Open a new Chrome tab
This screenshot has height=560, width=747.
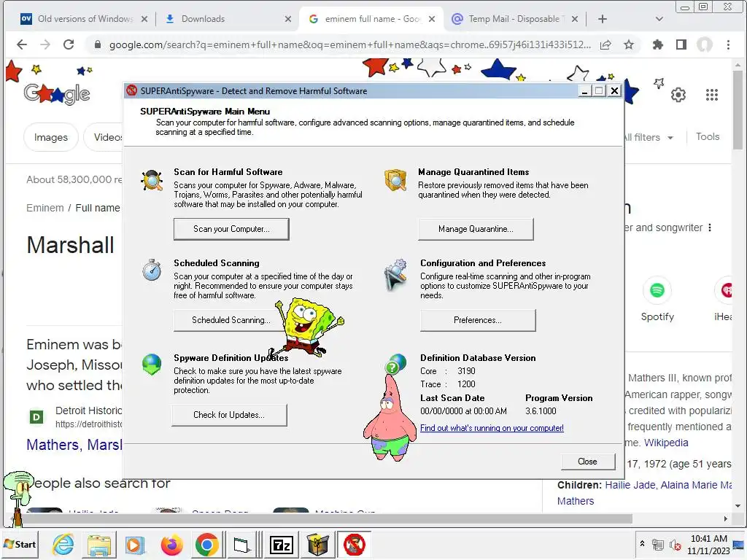602,19
